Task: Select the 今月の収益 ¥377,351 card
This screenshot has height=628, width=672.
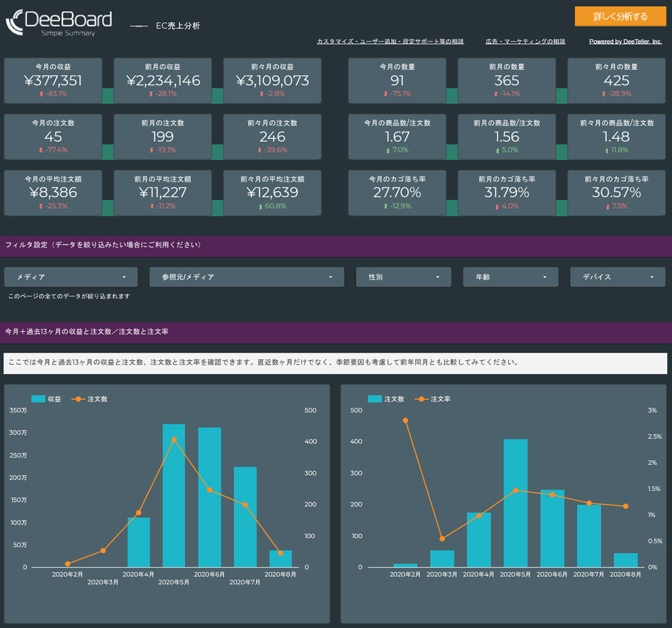Action: (x=53, y=81)
